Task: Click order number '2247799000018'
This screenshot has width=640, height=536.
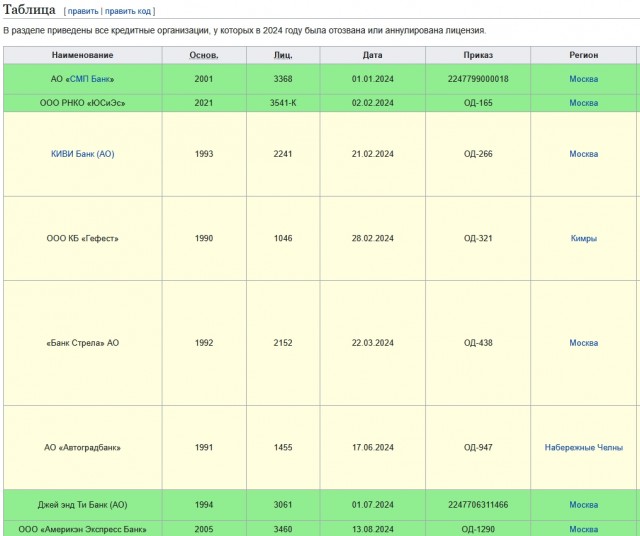Action: (478, 79)
